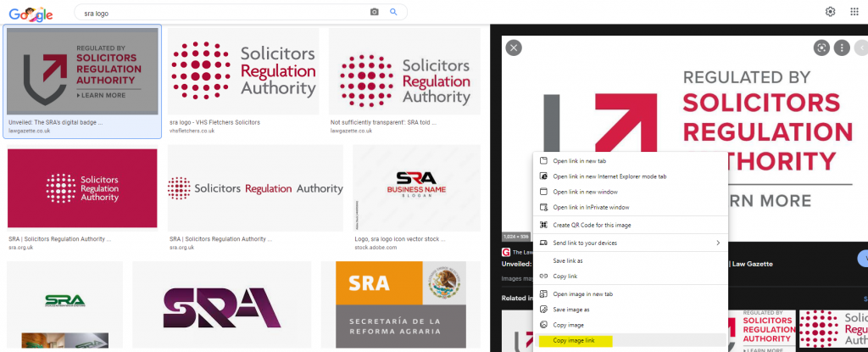Viewport: 868px width, 352px height.
Task: Choose 'Open link in InPrivate window'
Action: pyautogui.click(x=630, y=207)
